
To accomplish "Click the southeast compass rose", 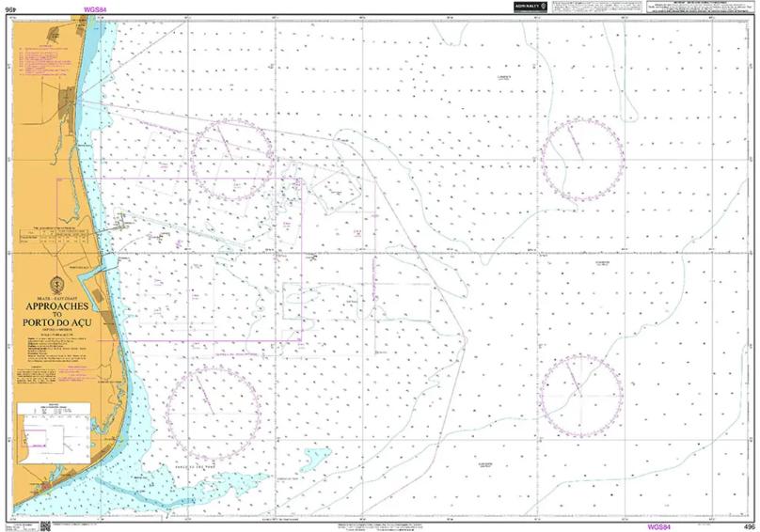I will pyautogui.click(x=581, y=396).
